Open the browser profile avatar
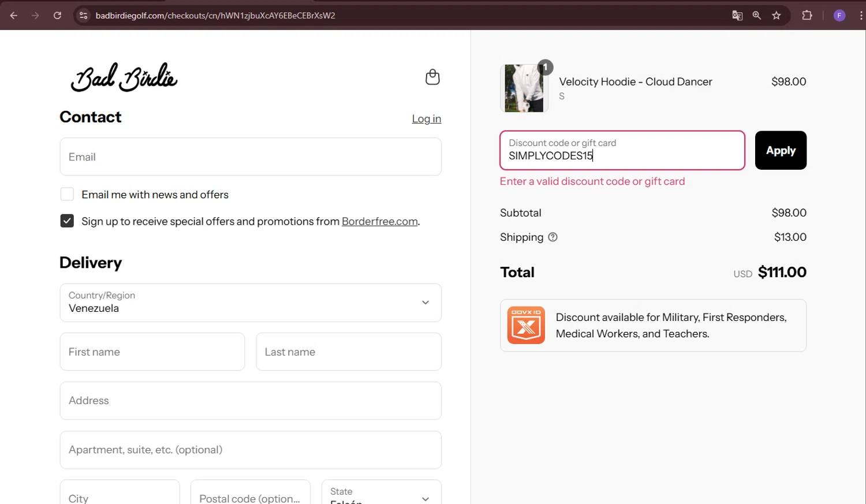866x504 pixels. click(839, 16)
